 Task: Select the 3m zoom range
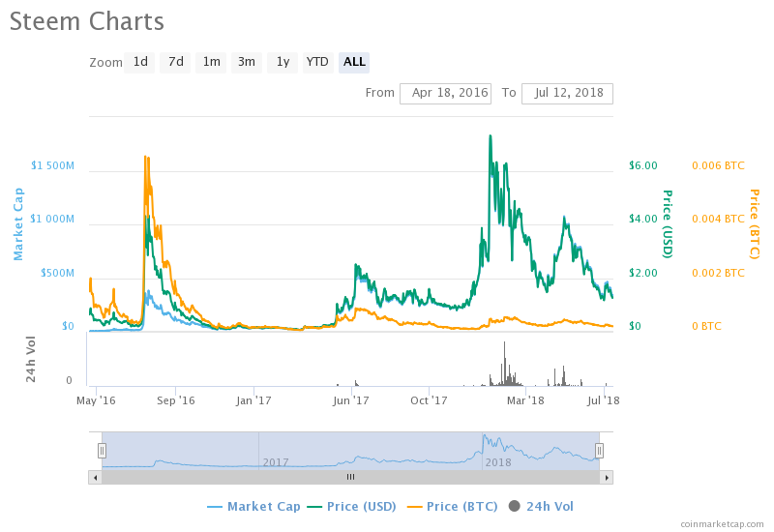point(247,62)
